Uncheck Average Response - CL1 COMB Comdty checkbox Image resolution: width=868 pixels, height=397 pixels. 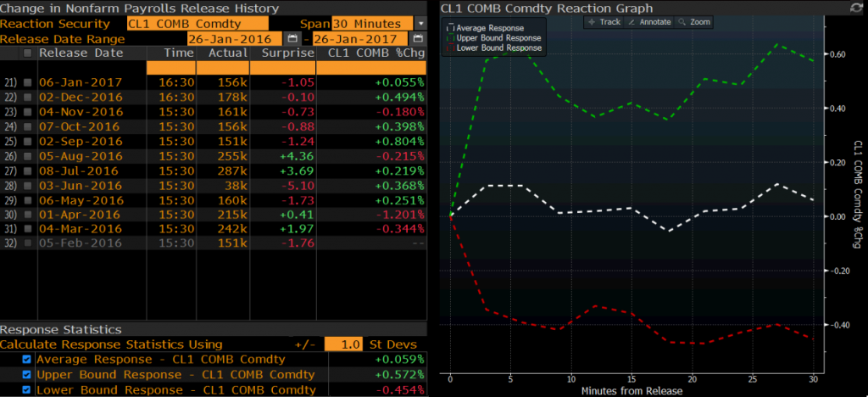(26, 360)
